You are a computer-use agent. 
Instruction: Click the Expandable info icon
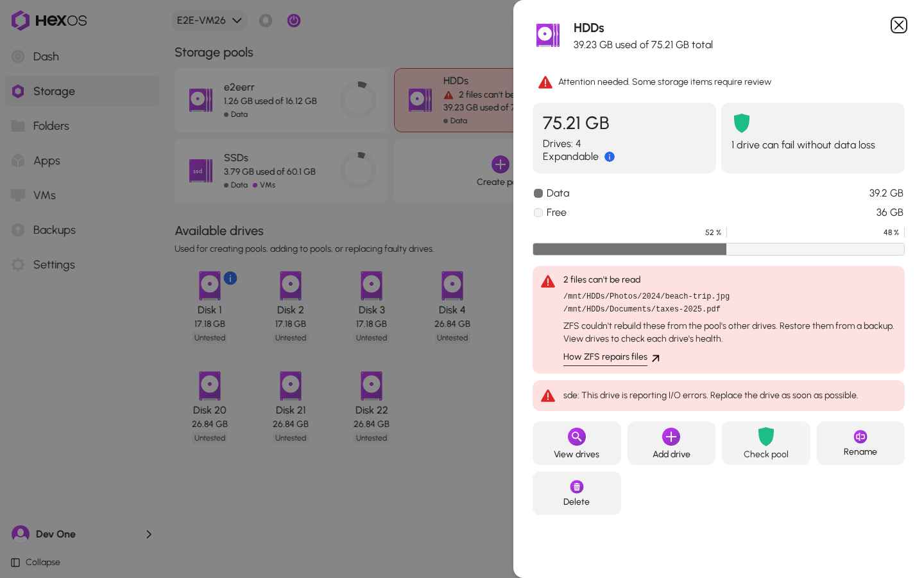610,157
